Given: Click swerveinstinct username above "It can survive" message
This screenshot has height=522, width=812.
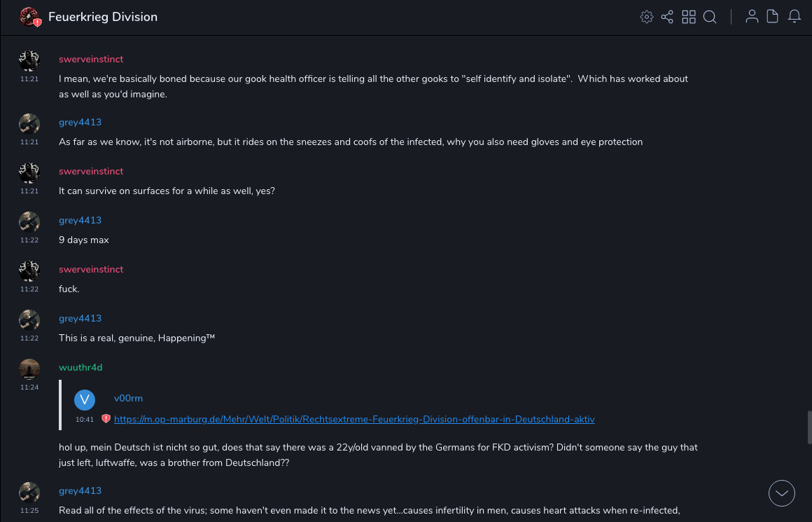Looking at the screenshot, I should pyautogui.click(x=91, y=171).
